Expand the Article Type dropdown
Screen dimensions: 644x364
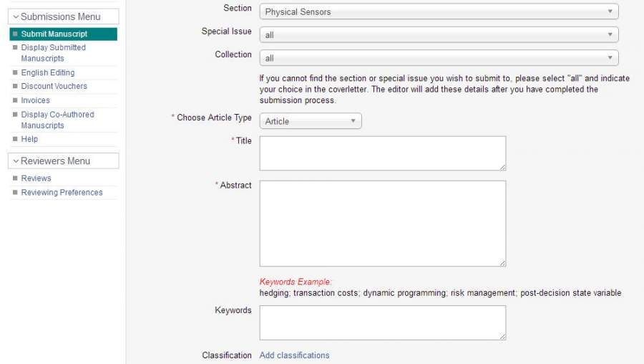(x=311, y=121)
